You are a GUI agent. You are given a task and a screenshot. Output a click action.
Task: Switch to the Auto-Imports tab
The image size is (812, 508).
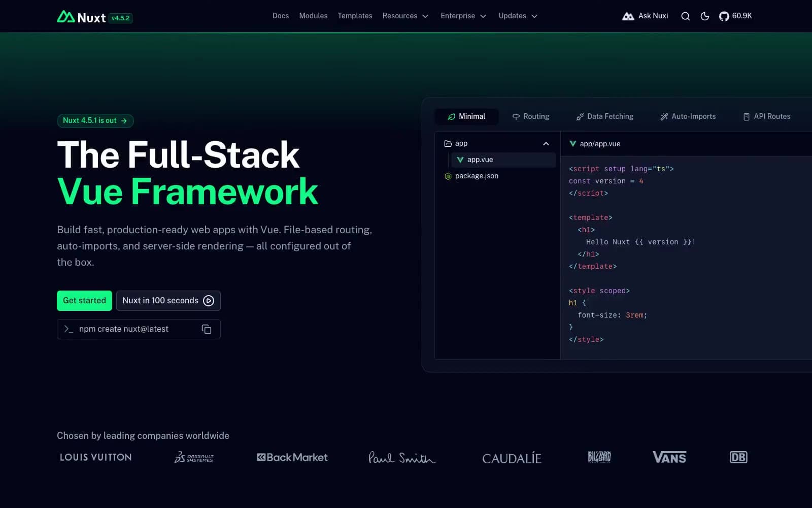pyautogui.click(x=688, y=116)
